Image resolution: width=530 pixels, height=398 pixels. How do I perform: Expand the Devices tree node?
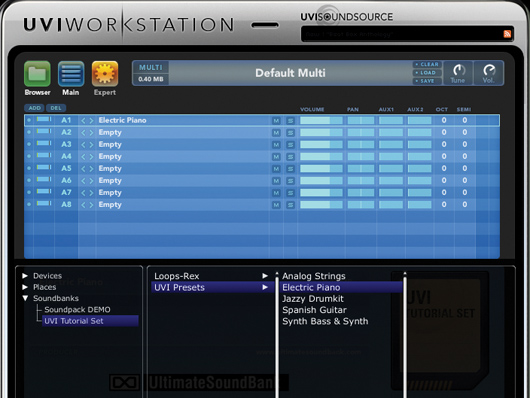click(x=25, y=276)
